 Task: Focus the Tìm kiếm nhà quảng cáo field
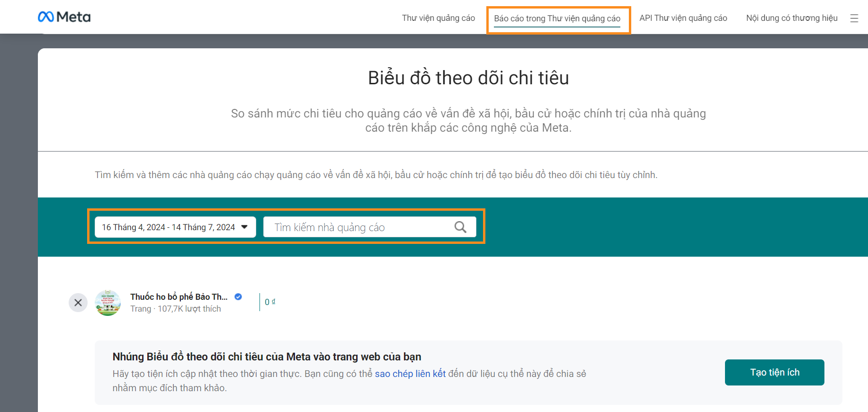370,227
